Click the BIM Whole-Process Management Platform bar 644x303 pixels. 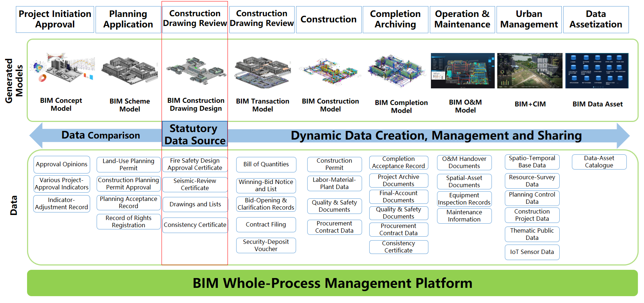click(332, 283)
